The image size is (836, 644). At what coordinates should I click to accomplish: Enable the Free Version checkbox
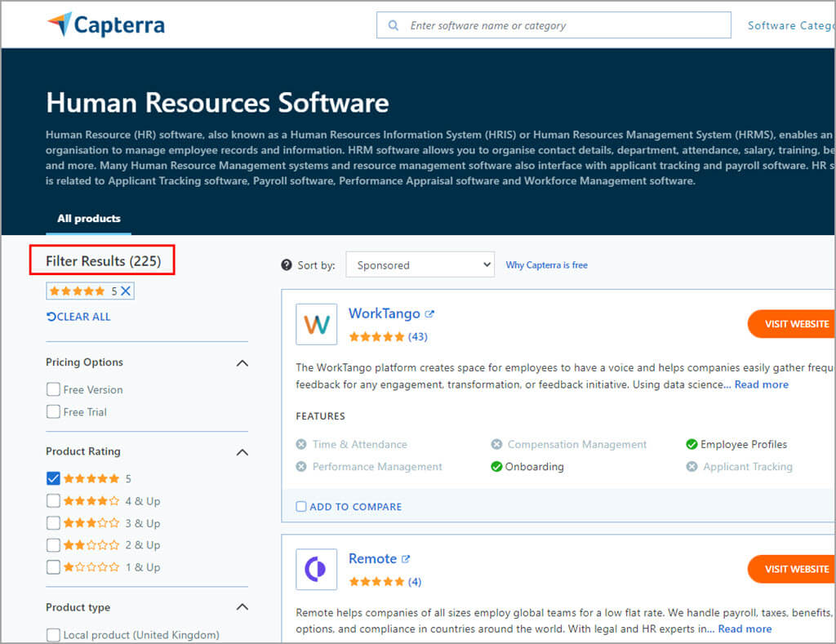click(x=53, y=389)
